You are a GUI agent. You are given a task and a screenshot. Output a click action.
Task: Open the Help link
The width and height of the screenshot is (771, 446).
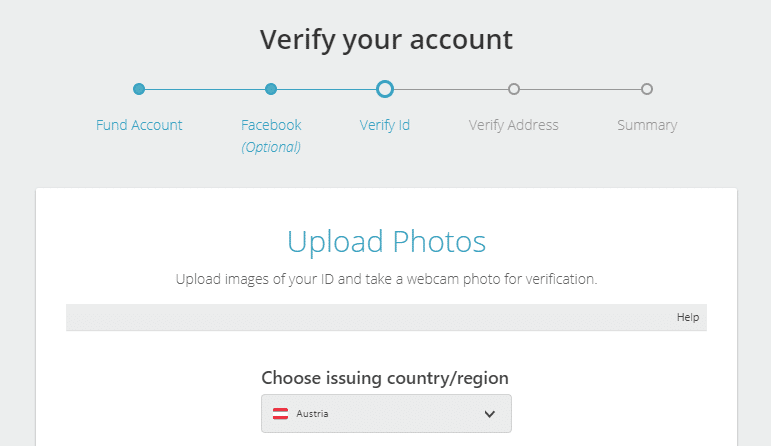coord(687,317)
